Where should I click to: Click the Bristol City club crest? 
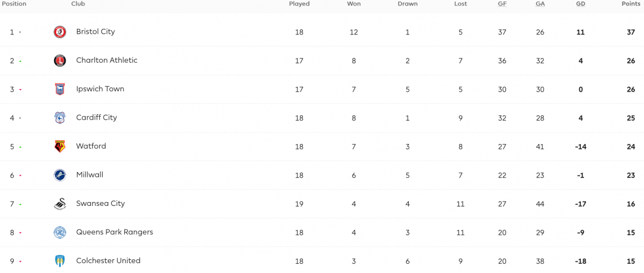(60, 32)
